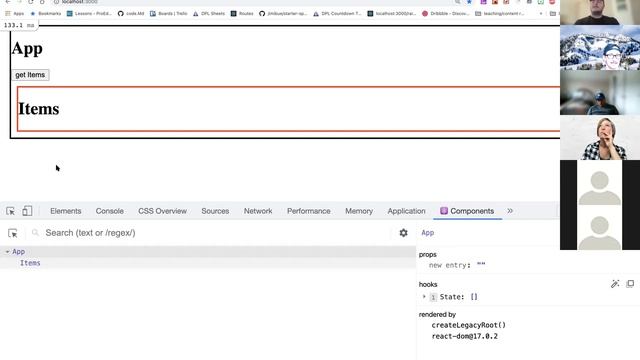The width and height of the screenshot is (640, 360).
Task: Open the Apps bookmark shortcut
Action: coord(15,13)
